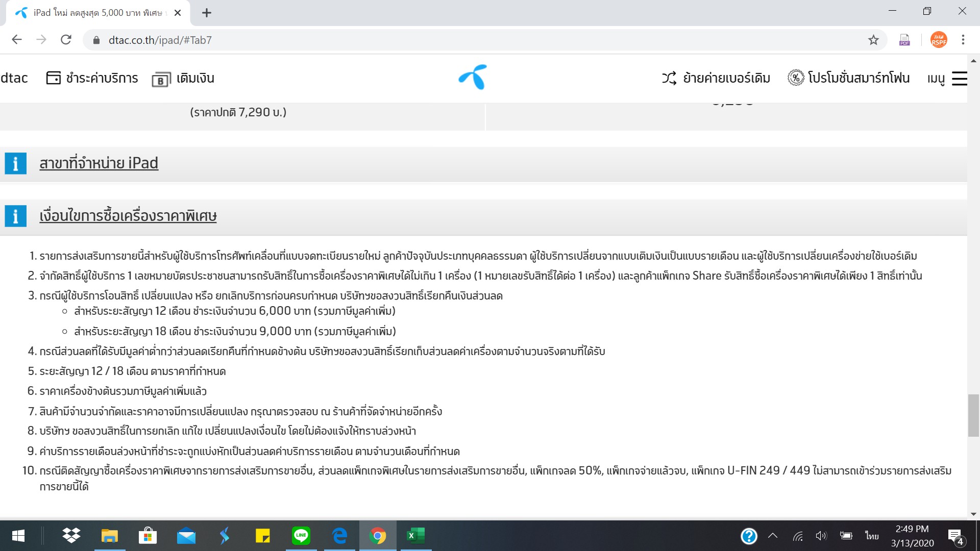Viewport: 980px width, 551px height.
Task: Click the top-up baht icon
Action: (x=160, y=80)
